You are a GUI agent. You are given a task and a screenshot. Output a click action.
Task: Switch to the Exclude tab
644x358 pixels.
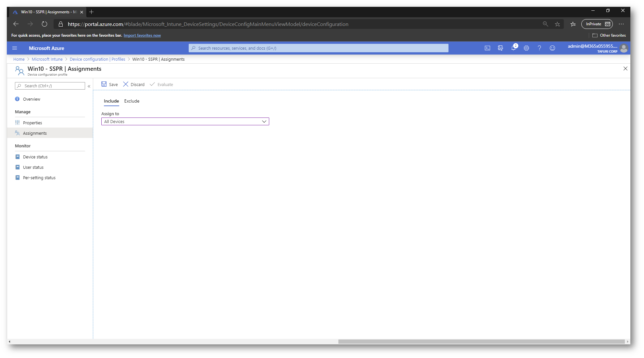(x=132, y=101)
